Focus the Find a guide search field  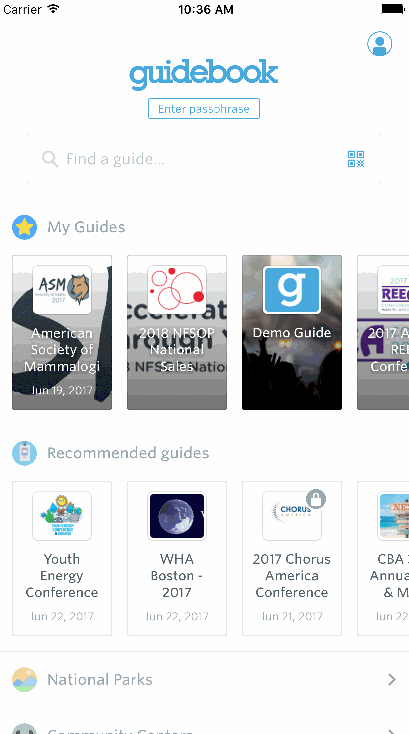(x=204, y=159)
